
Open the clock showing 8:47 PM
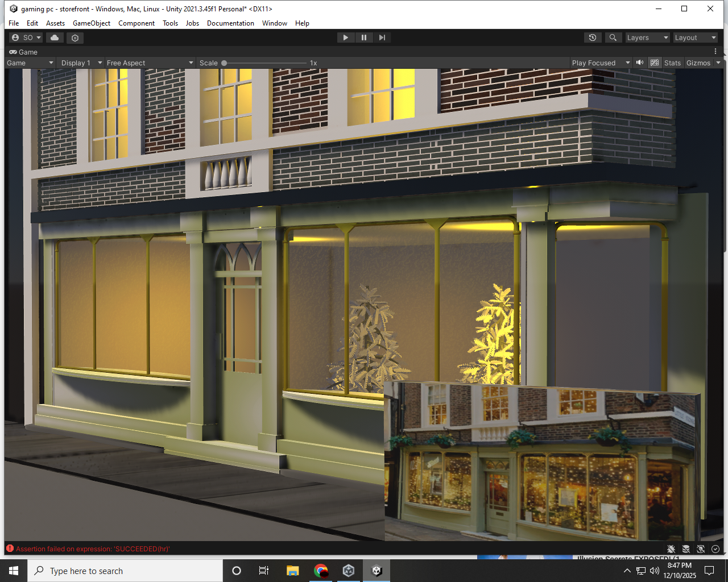(x=680, y=571)
